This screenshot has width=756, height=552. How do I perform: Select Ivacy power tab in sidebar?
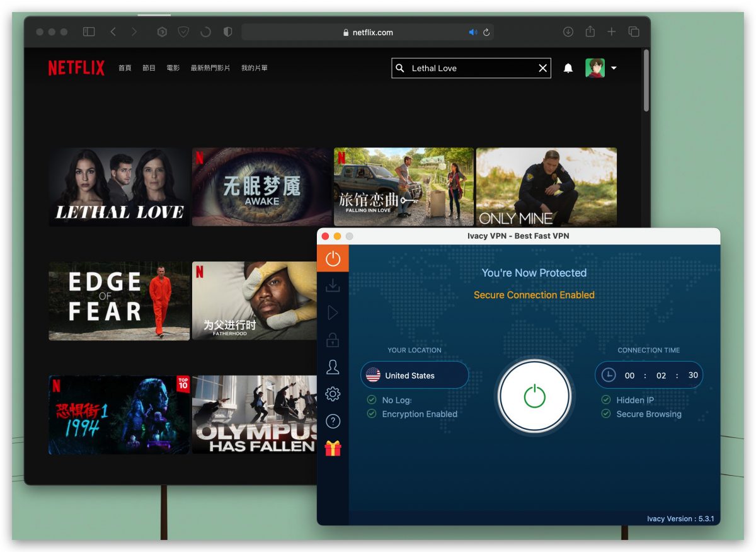click(x=333, y=258)
